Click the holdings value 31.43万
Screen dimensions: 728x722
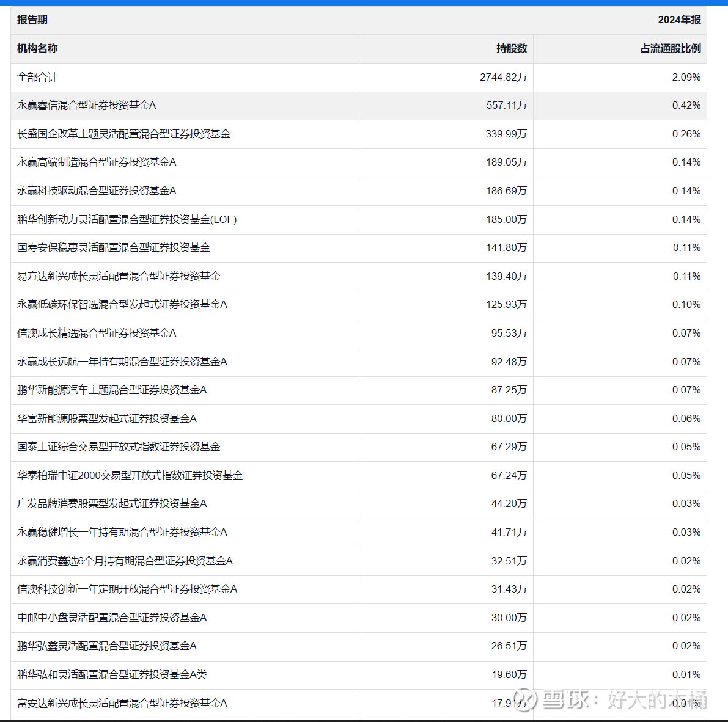(509, 589)
